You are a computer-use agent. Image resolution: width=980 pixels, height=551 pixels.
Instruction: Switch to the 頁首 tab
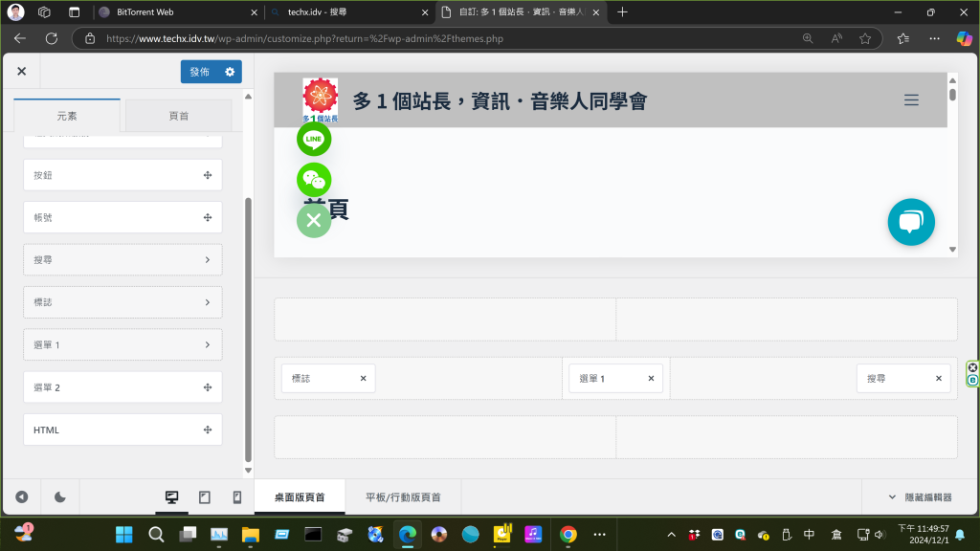[x=179, y=116]
